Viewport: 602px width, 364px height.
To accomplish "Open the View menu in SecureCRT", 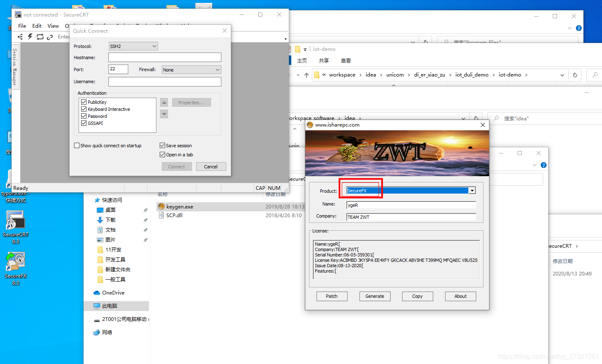I will click(53, 26).
